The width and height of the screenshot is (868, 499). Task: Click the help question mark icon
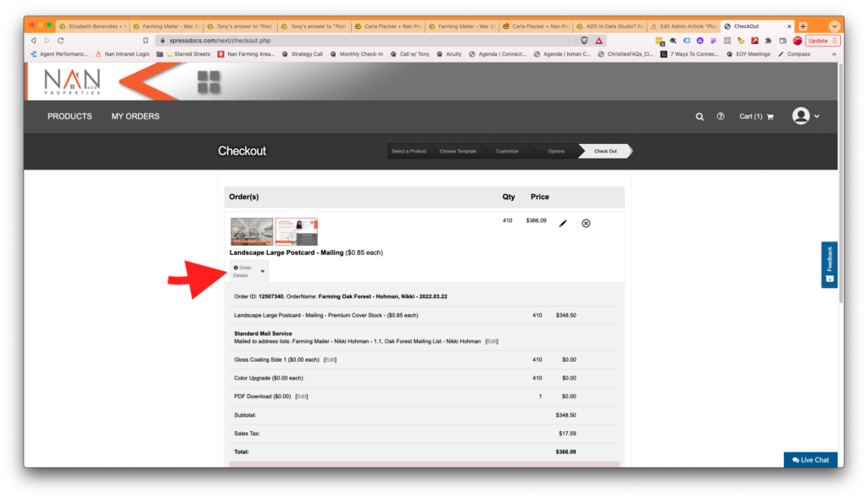pos(721,117)
